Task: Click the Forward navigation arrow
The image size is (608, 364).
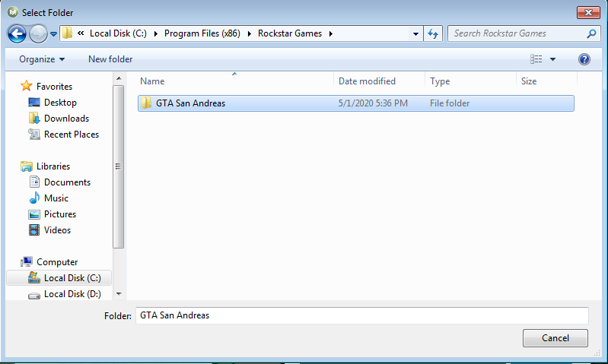Action: point(38,33)
